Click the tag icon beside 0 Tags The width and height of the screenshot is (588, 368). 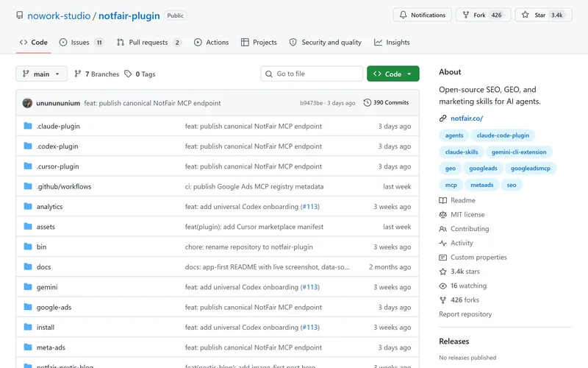128,74
